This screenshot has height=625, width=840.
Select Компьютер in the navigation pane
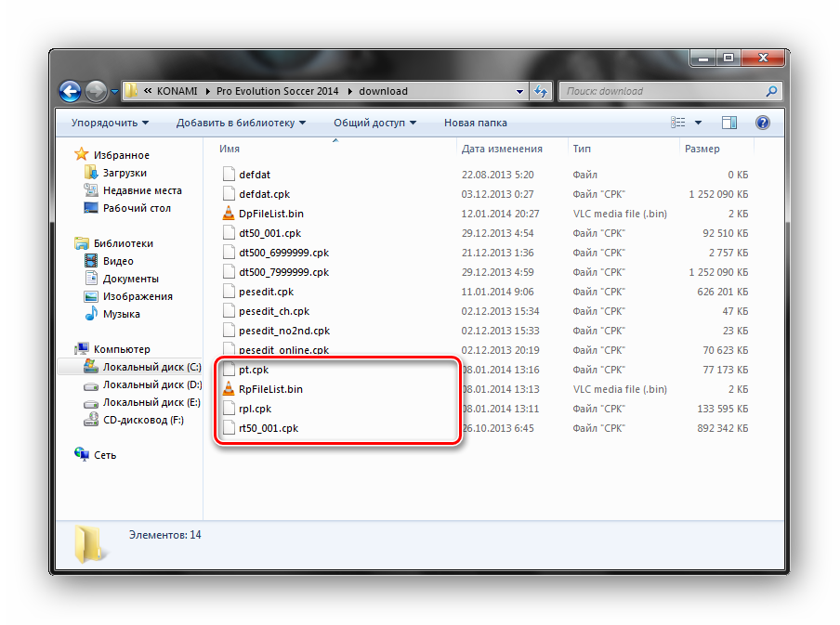(x=122, y=349)
